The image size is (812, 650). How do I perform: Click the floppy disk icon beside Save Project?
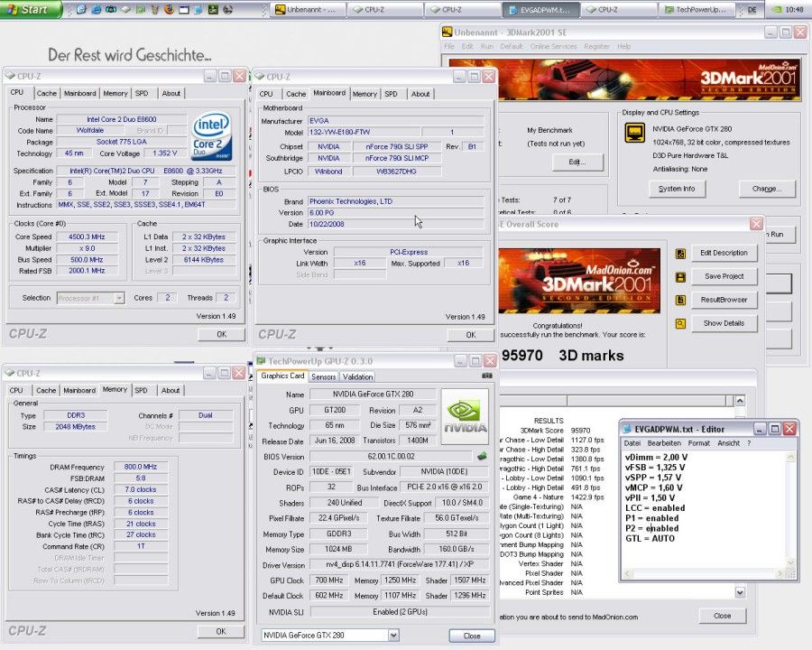click(x=680, y=277)
